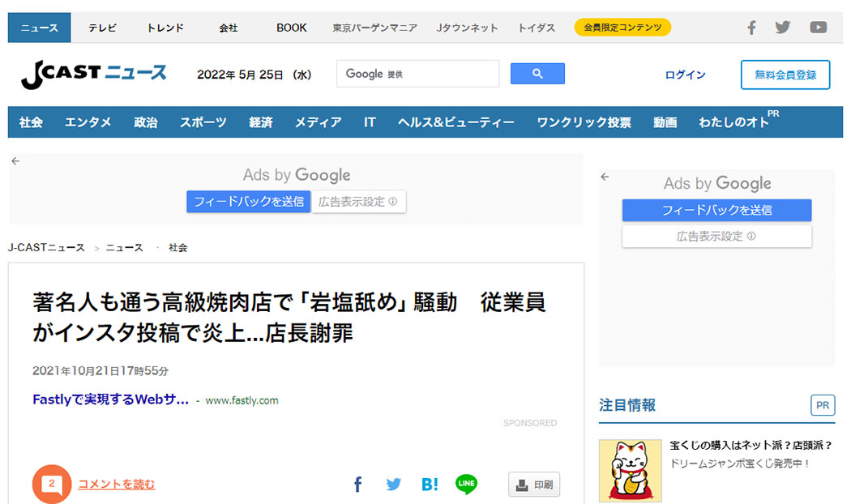
Task: Switch to the テレビ top tab
Action: coord(102,28)
